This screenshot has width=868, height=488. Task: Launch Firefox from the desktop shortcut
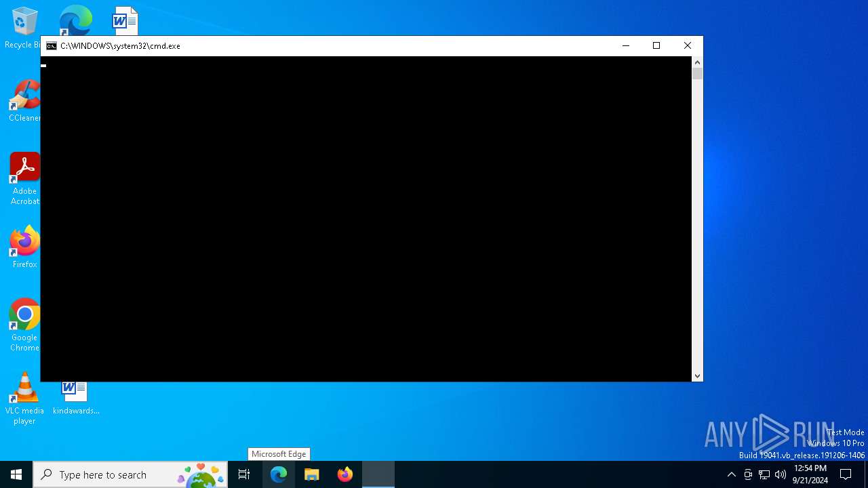(24, 247)
